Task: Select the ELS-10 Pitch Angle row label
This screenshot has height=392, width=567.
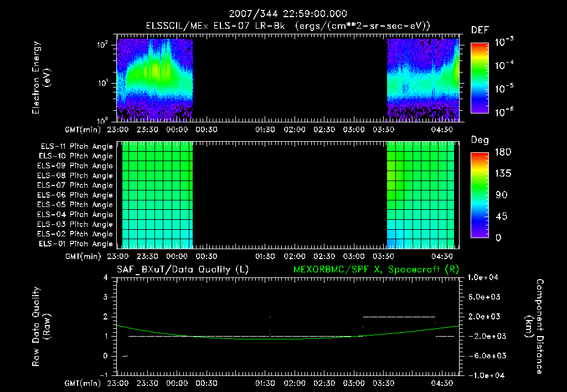Action: [76, 156]
